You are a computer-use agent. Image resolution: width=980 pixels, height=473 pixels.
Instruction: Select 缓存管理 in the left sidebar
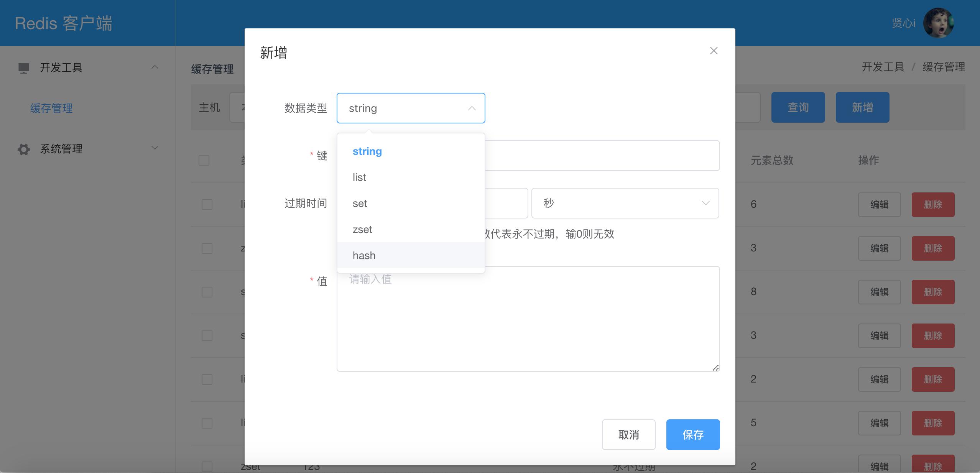tap(51, 108)
